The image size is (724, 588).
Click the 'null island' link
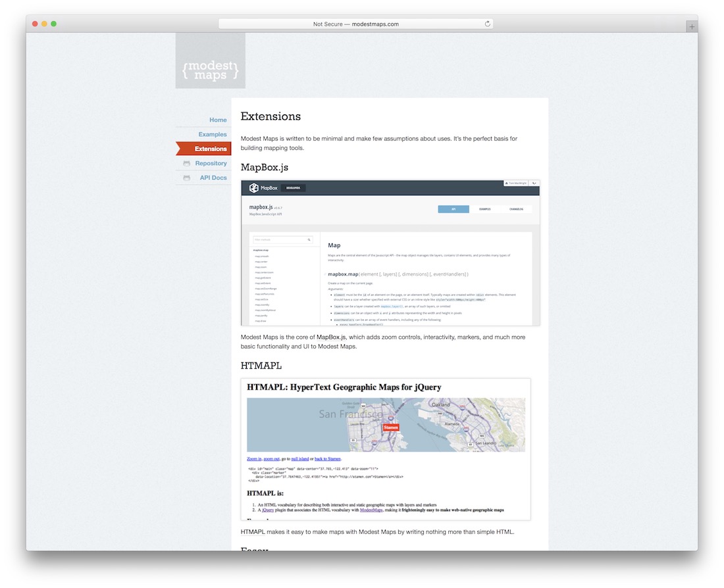point(299,459)
